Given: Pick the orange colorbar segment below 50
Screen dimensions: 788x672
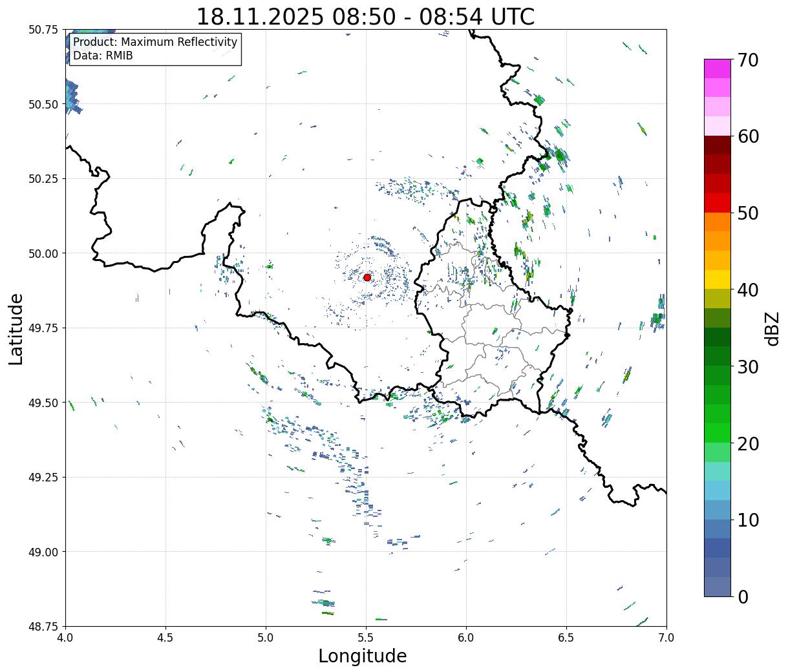Looking at the screenshot, I should 718,222.
